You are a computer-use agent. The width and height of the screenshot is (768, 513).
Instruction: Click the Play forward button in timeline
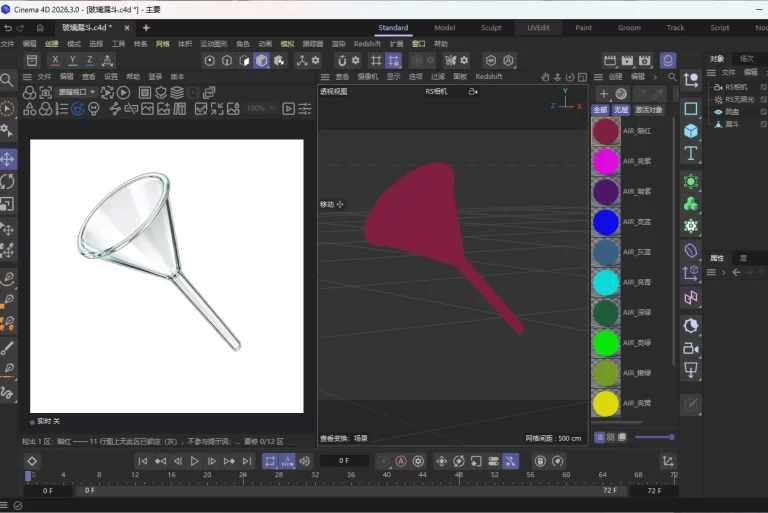click(194, 461)
